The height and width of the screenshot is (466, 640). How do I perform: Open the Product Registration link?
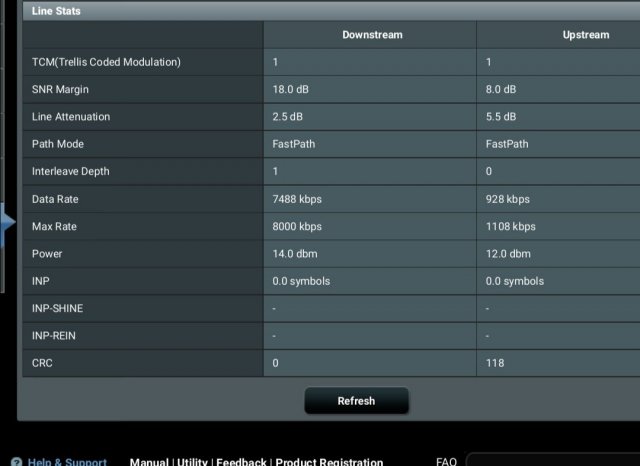[x=329, y=462]
